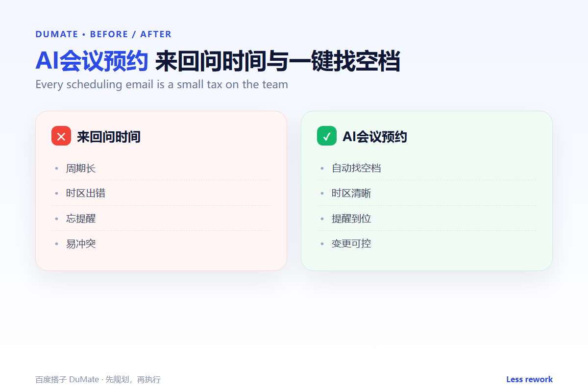Click the 易冲突 list item
The height and width of the screenshot is (392, 588).
tap(161, 244)
